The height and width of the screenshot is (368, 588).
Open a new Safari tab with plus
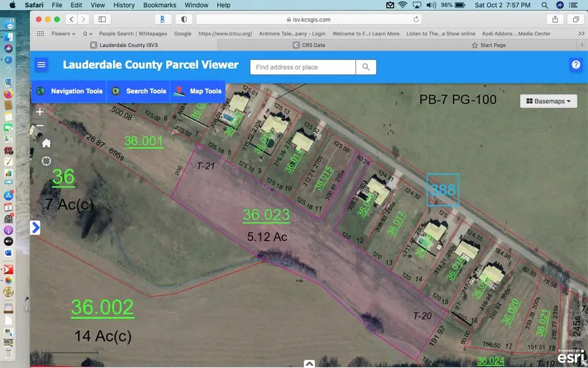pos(582,45)
